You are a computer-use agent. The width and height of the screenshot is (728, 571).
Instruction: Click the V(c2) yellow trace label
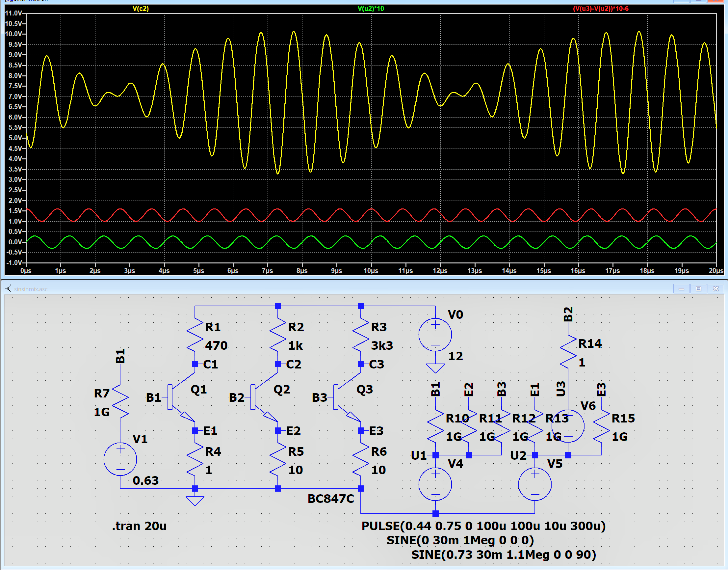pyautogui.click(x=140, y=8)
